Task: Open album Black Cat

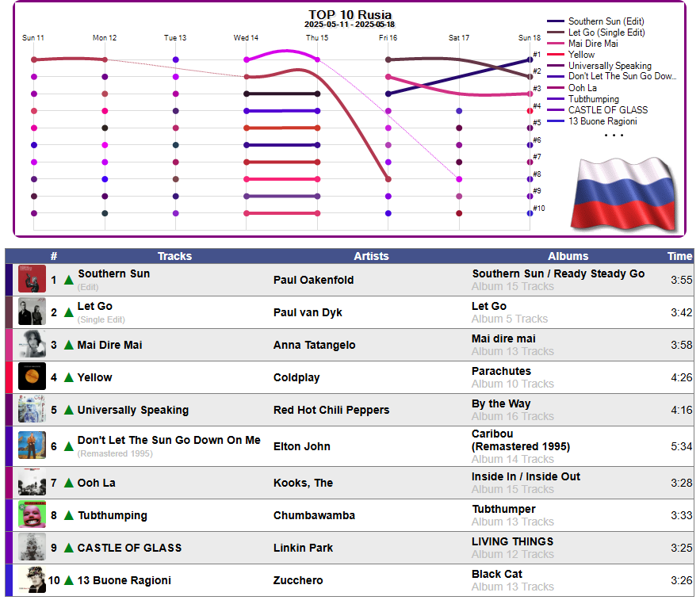Action: (x=497, y=574)
